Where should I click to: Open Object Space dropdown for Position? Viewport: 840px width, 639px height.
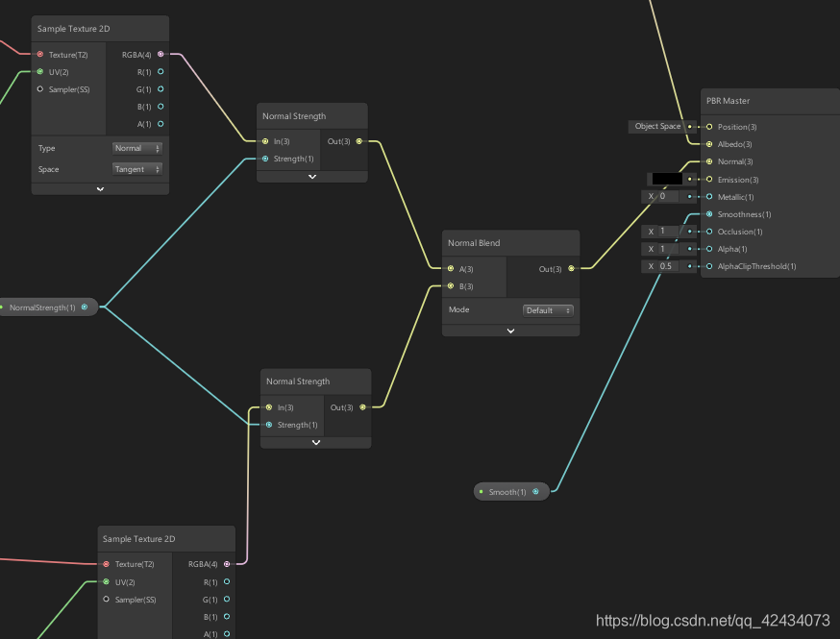tap(657, 127)
